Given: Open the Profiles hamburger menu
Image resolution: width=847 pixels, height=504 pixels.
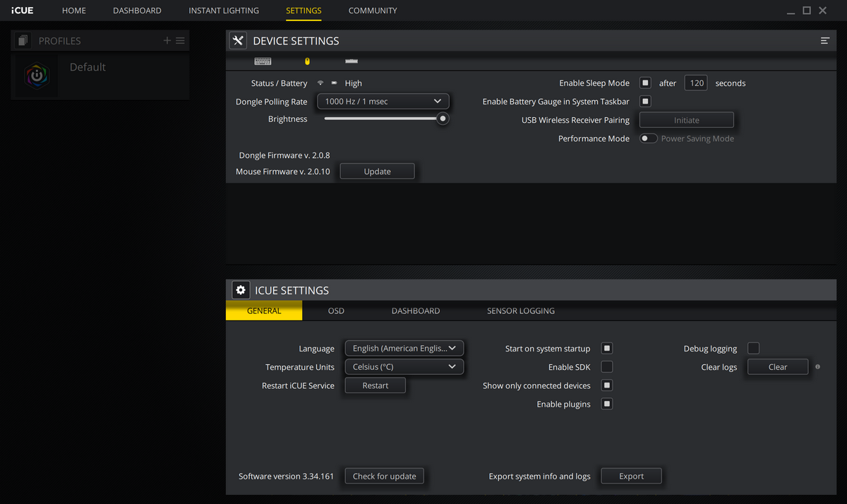Looking at the screenshot, I should [181, 41].
